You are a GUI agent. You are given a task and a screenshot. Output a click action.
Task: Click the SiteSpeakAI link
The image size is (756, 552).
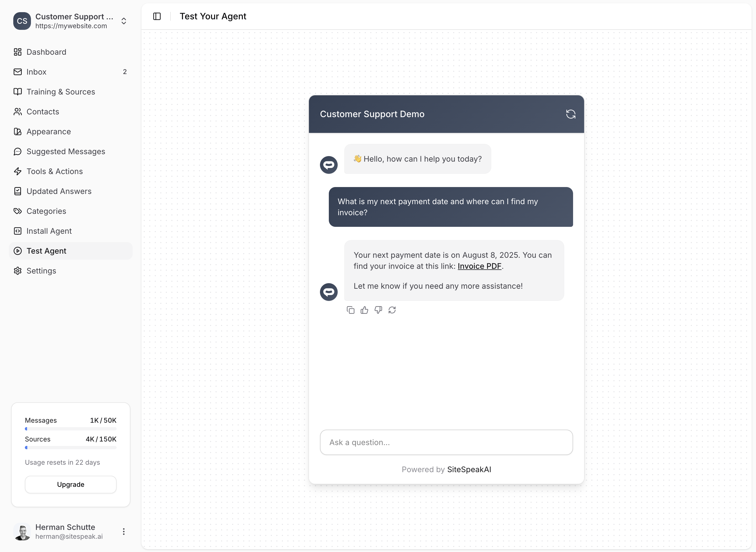coord(469,469)
